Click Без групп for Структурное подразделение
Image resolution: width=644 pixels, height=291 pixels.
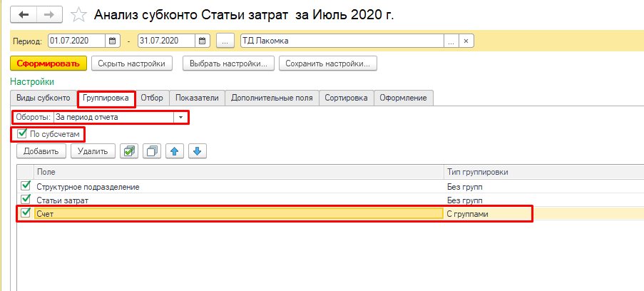[465, 187]
